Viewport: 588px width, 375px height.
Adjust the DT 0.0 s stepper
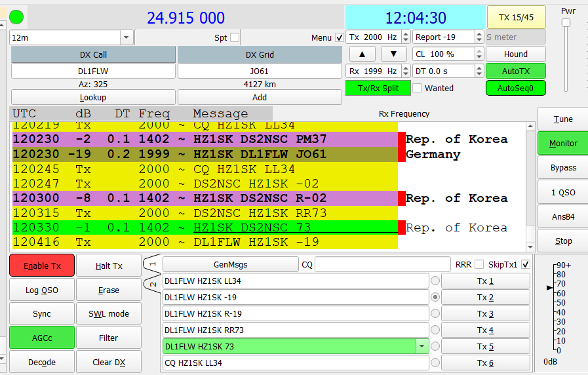coord(479,71)
